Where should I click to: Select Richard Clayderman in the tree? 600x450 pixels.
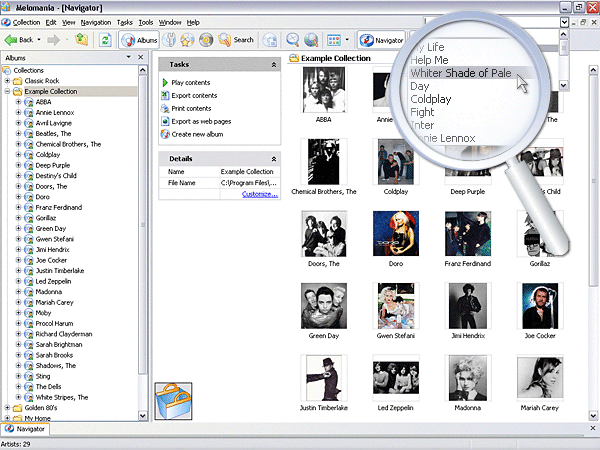(x=64, y=334)
